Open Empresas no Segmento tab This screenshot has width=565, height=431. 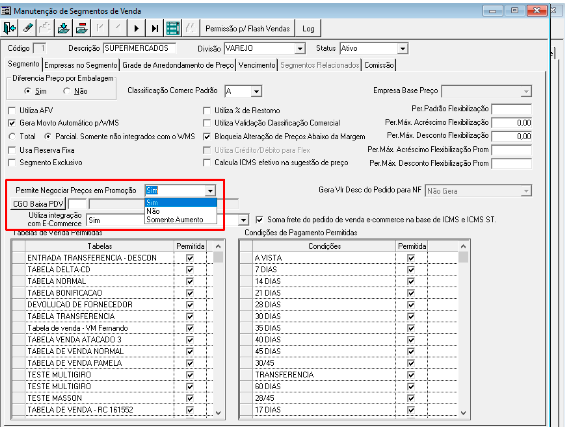pyautogui.click(x=81, y=65)
